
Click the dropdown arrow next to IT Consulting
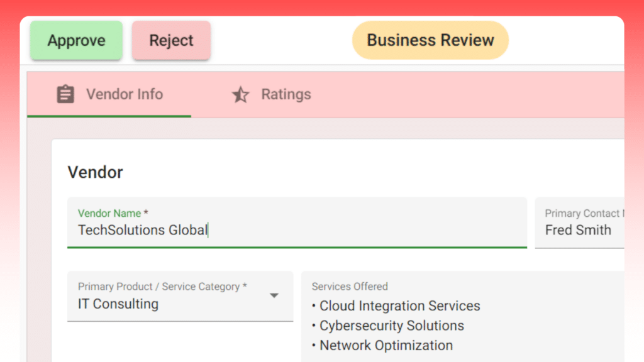click(x=274, y=295)
